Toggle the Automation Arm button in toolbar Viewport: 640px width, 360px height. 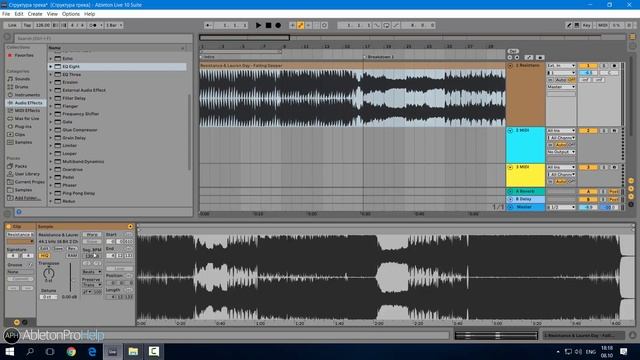pyautogui.click(x=300, y=25)
